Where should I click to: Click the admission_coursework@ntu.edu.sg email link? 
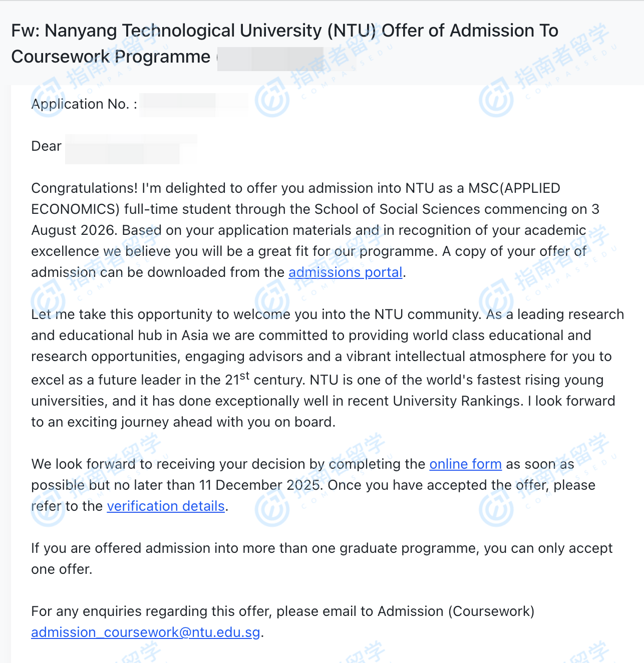[x=146, y=632]
